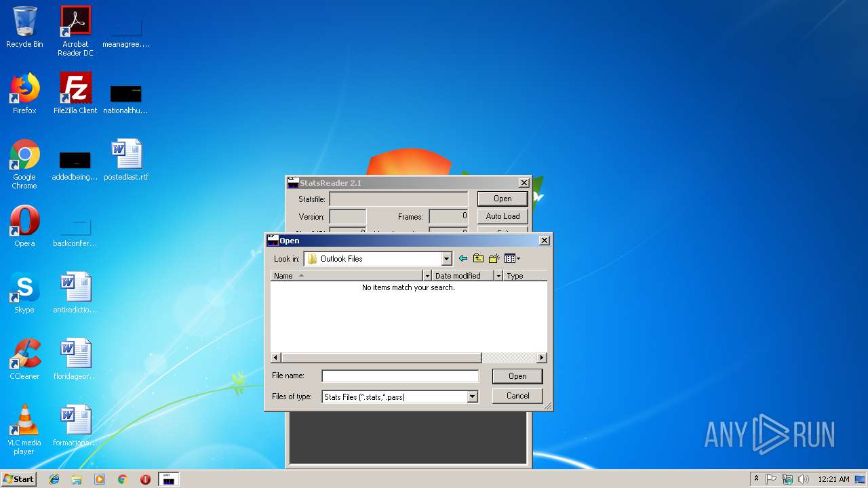The height and width of the screenshot is (488, 868).
Task: Expand the Look in folder dropdown
Action: pos(446,259)
